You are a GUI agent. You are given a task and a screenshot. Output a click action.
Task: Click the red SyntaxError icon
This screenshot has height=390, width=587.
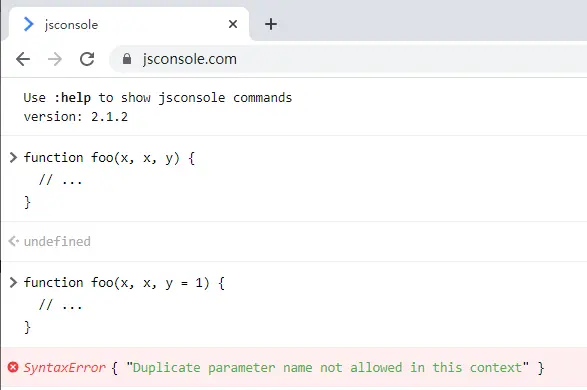(13, 367)
